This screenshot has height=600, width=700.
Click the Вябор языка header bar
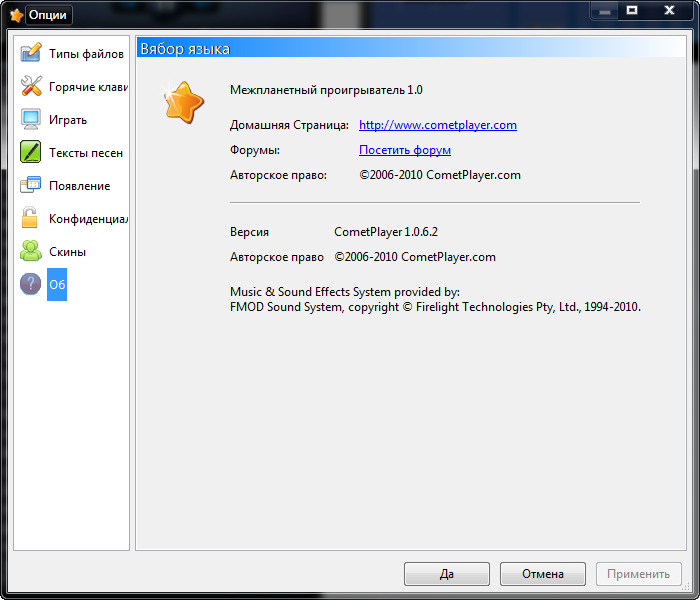(411, 47)
